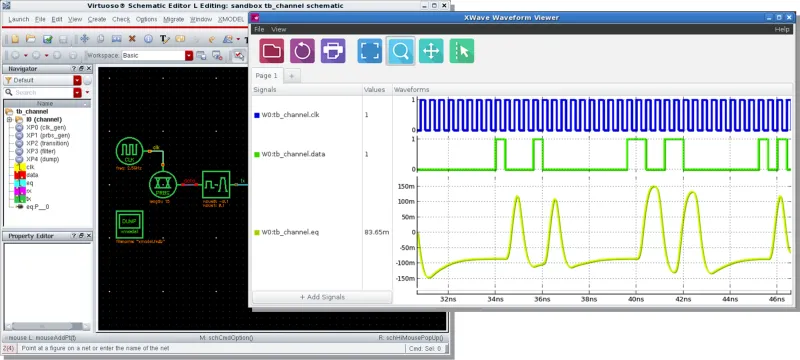Select the tb_channel root in Navigator tree
800x360 pixels.
point(27,111)
